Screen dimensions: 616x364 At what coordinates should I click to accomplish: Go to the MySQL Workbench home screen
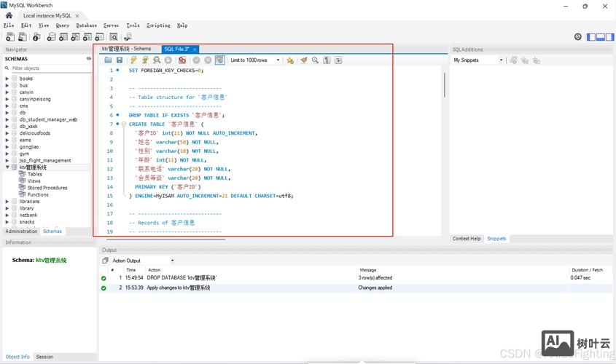coord(9,15)
